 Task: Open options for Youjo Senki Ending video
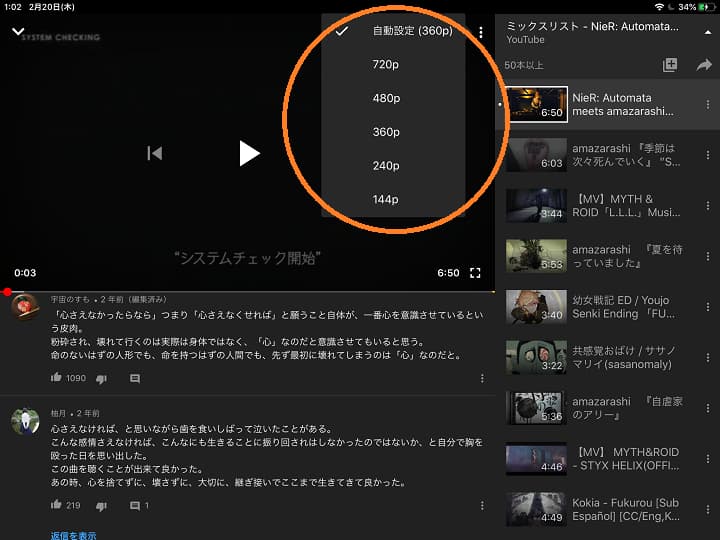coord(708,307)
